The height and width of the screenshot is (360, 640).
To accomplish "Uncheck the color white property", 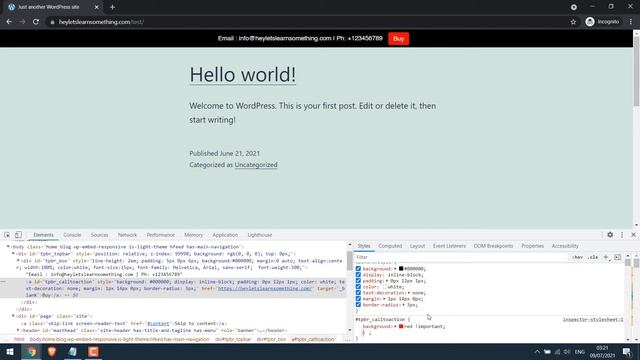I will 358,287.
